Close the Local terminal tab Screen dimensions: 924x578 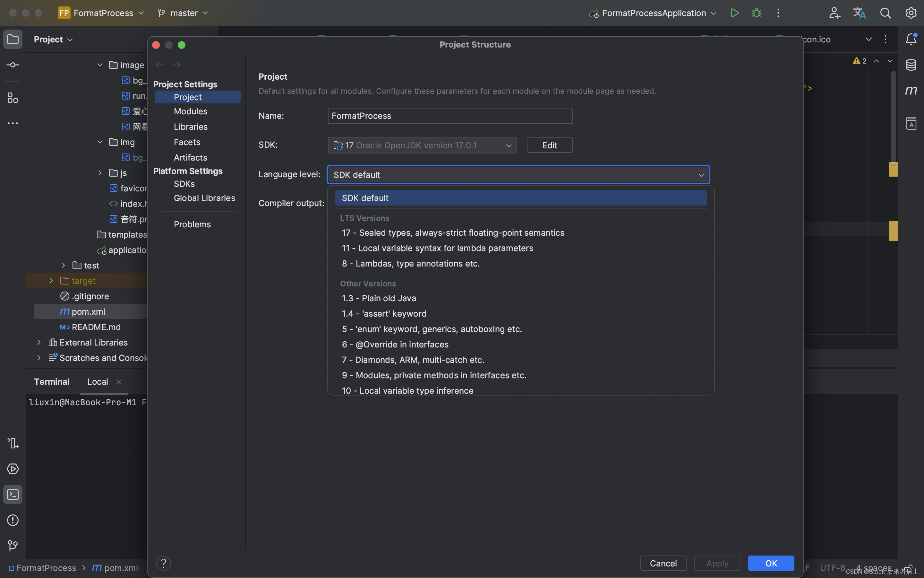pos(119,382)
